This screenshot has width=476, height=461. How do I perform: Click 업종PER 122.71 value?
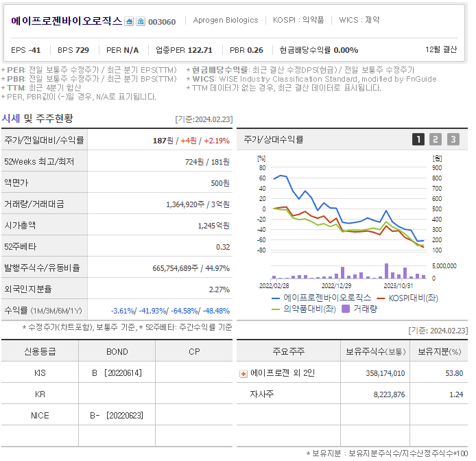[x=184, y=50]
